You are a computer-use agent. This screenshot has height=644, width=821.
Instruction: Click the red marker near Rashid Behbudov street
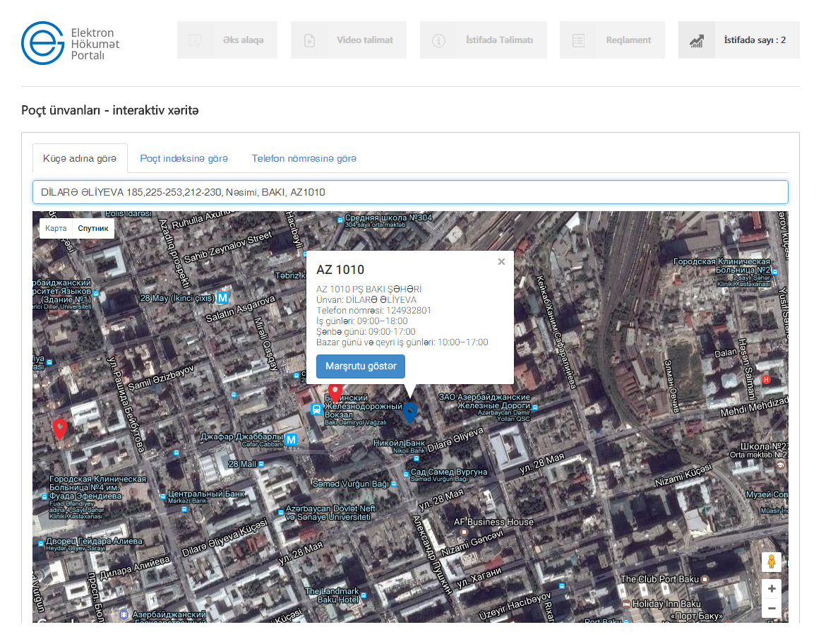click(60, 429)
